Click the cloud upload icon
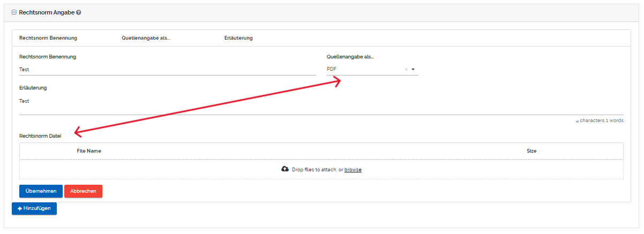The width and height of the screenshot is (644, 234). click(x=285, y=169)
